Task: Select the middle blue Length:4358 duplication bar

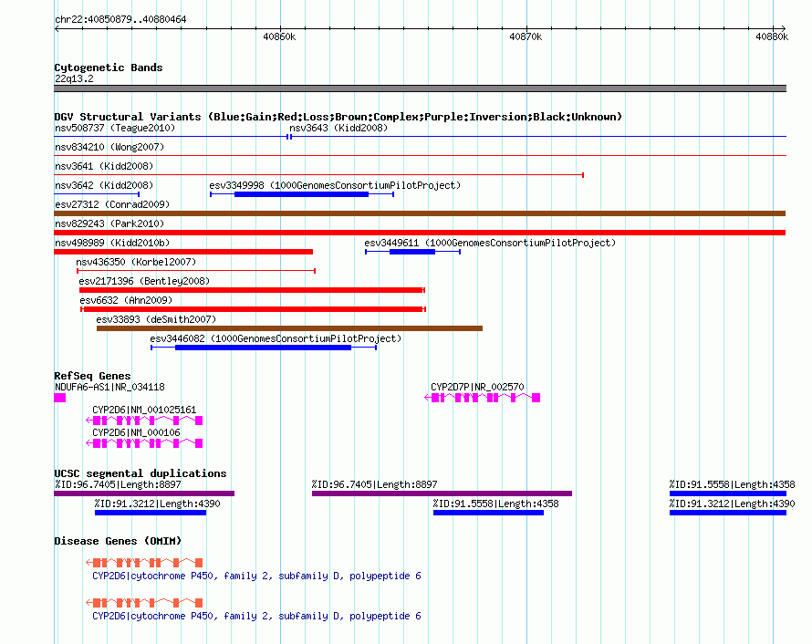Action: [x=488, y=513]
